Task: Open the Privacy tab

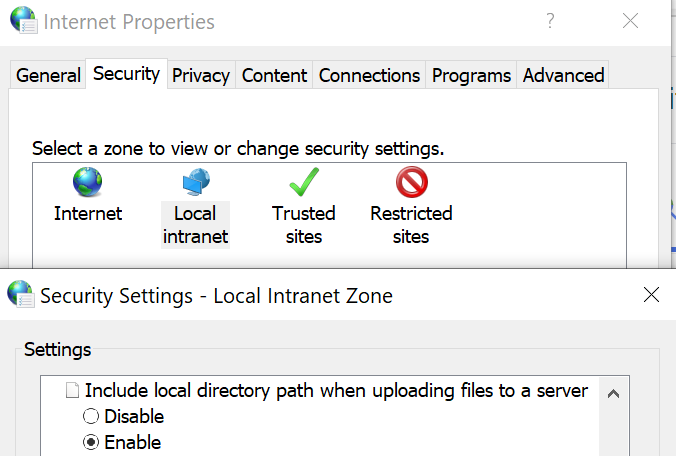Action: point(201,75)
